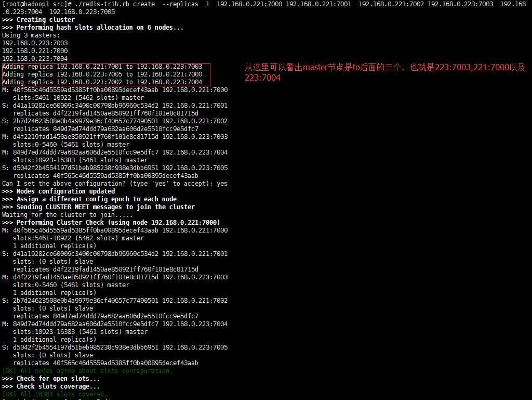
Task: Click the 'S: d5042f2b45...' node line just above 'slots: (0 slots) slave'
Action: pos(115,347)
